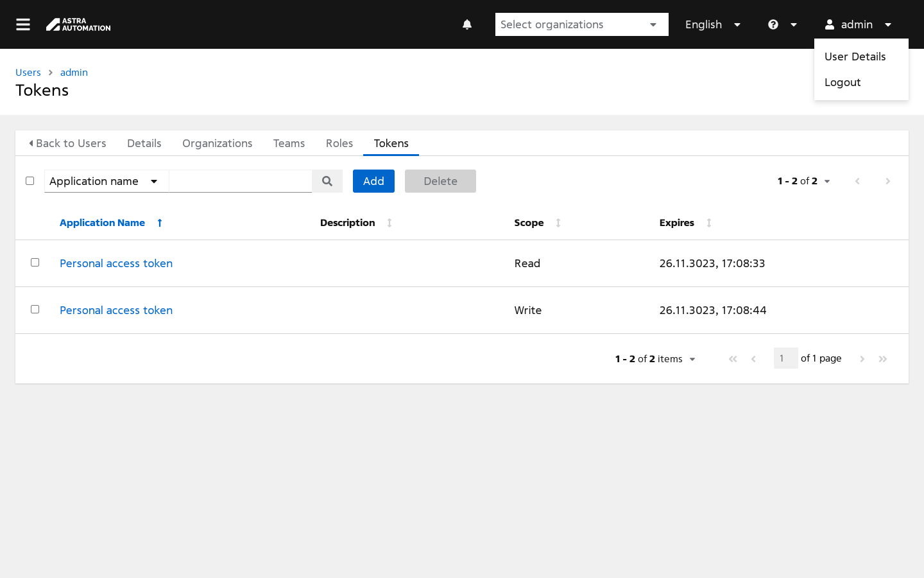Click the Write scope cell
924x578 pixels.
click(x=528, y=310)
